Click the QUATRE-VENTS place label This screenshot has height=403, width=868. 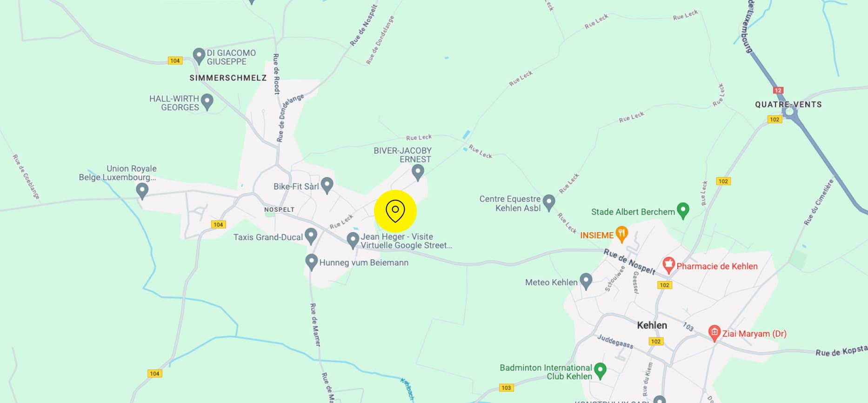point(788,104)
